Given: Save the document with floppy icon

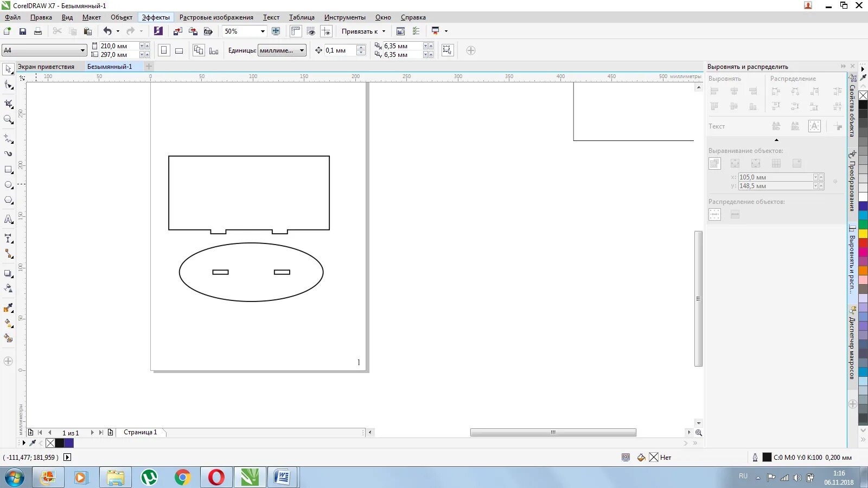Looking at the screenshot, I should 23,31.
